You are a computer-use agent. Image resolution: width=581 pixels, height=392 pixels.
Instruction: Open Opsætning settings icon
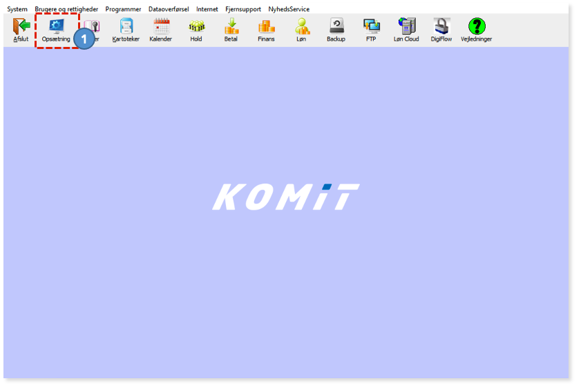[x=57, y=26]
